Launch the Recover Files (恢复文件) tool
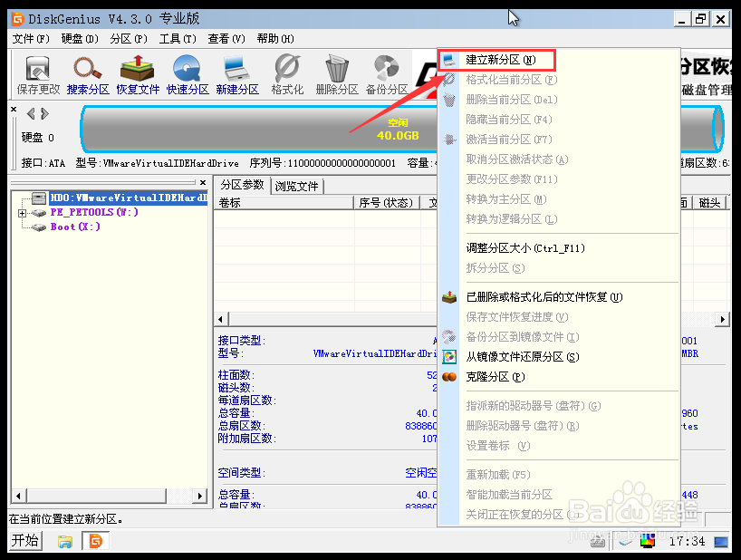 [138, 75]
